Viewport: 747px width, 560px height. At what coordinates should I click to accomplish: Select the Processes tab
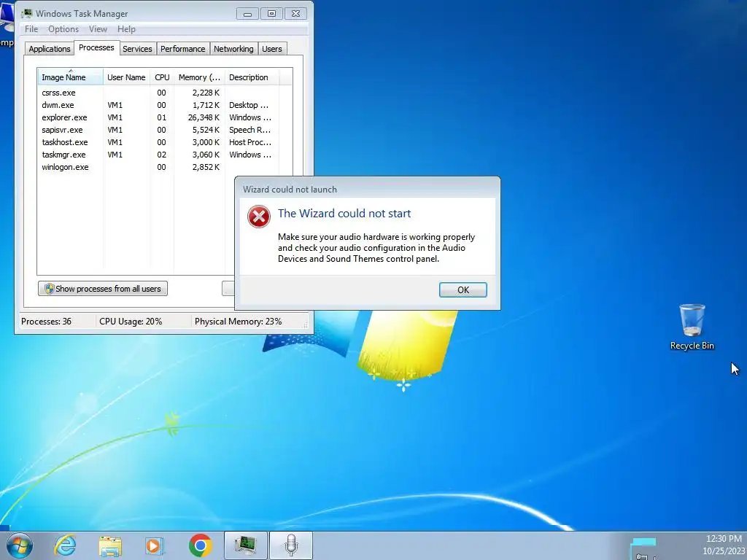pyautogui.click(x=96, y=47)
